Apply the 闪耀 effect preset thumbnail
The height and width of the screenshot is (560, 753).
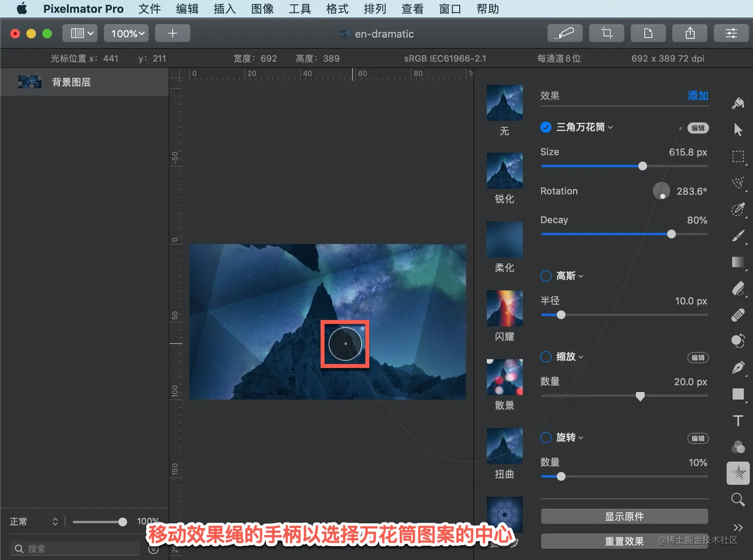504,308
